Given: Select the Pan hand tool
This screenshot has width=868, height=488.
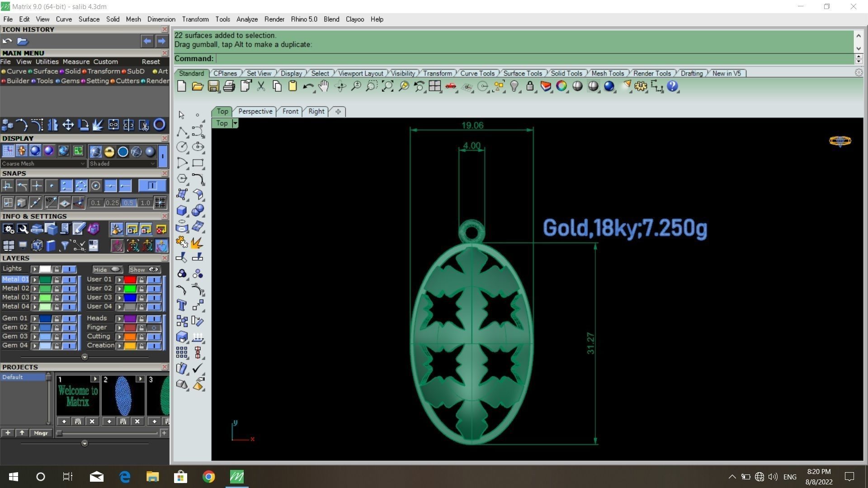Looking at the screenshot, I should pos(323,86).
